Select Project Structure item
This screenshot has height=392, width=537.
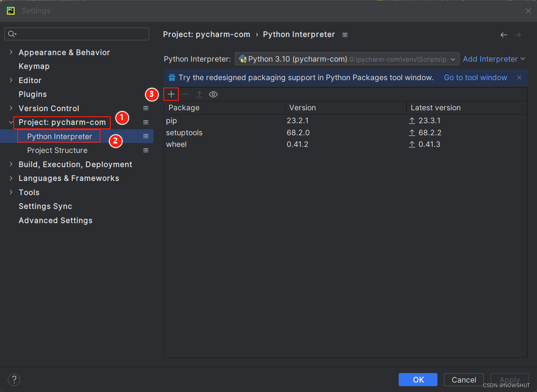(x=57, y=150)
